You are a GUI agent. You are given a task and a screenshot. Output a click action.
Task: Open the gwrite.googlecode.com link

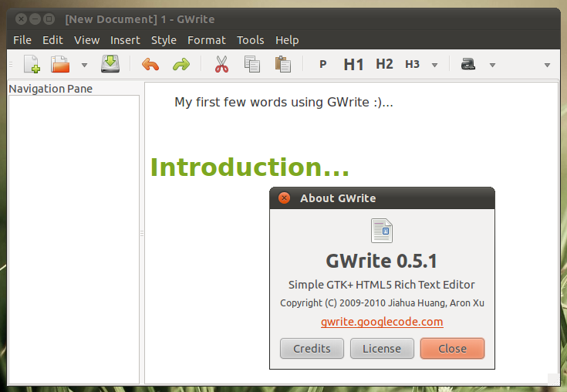coord(382,322)
